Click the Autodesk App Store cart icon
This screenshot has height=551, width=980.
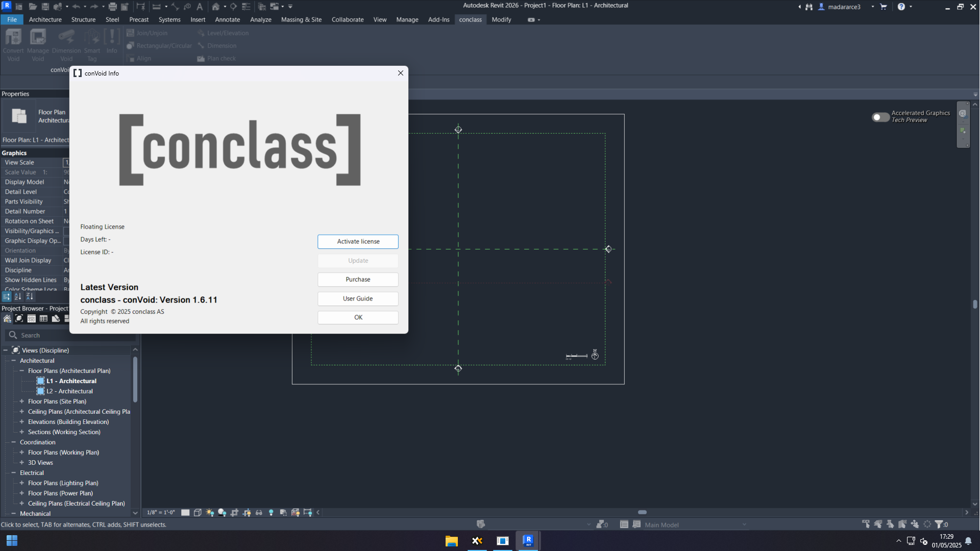click(x=884, y=7)
